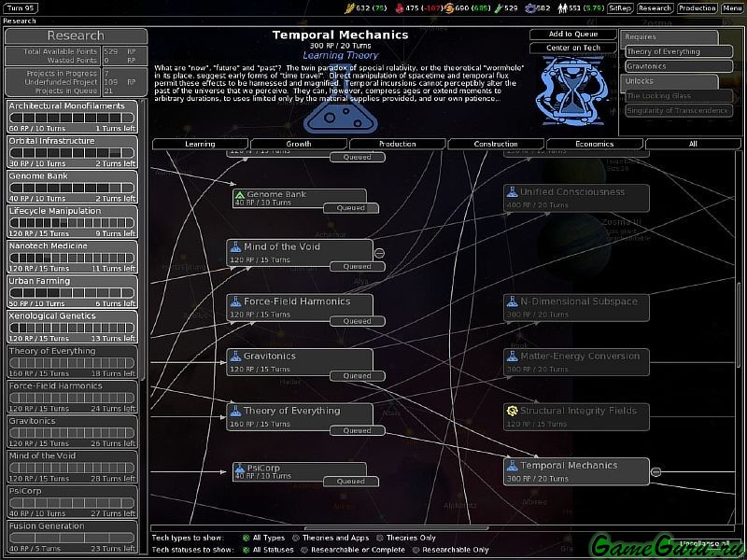747x560 pixels.
Task: Click the Queued badge on Genome Bank node
Action: [x=351, y=208]
